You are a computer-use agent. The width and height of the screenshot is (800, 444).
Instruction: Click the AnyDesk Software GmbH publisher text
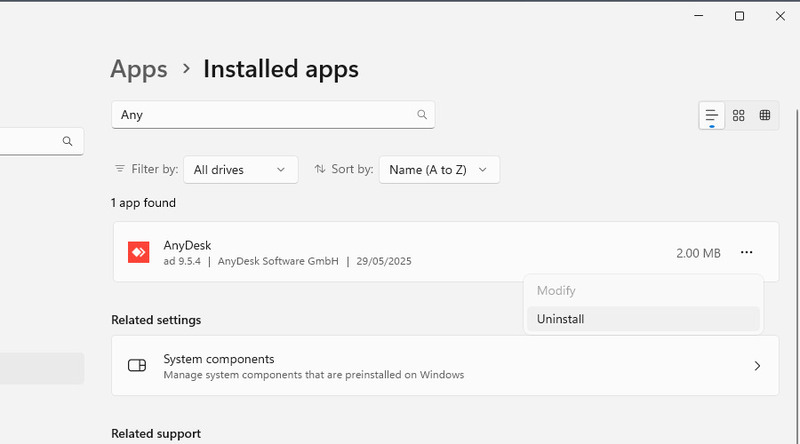(x=278, y=261)
